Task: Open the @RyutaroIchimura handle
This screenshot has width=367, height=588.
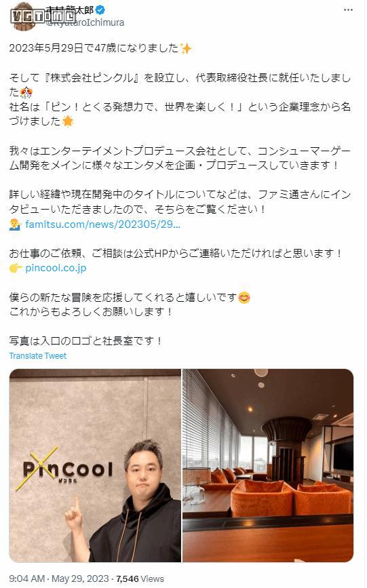Action: (85, 22)
